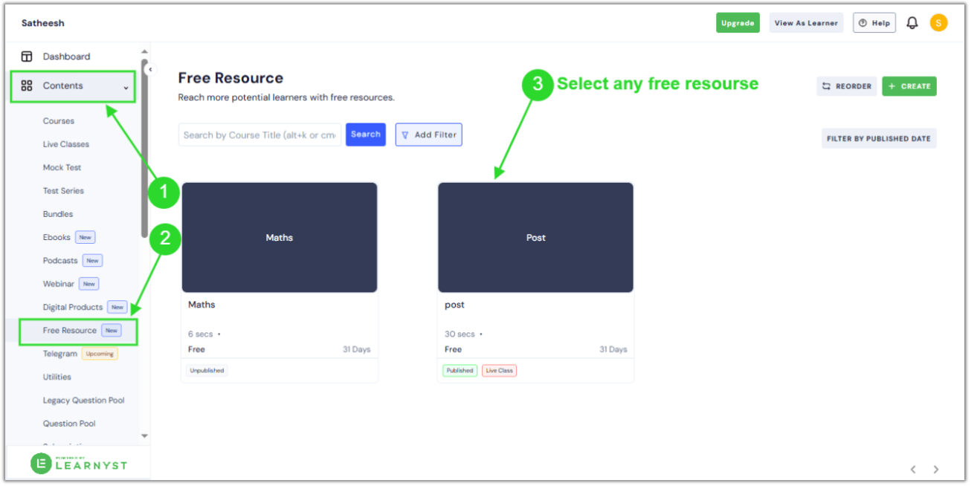Click the '6 secs' duration on Maths card
The height and width of the screenshot is (486, 980).
[x=201, y=334]
